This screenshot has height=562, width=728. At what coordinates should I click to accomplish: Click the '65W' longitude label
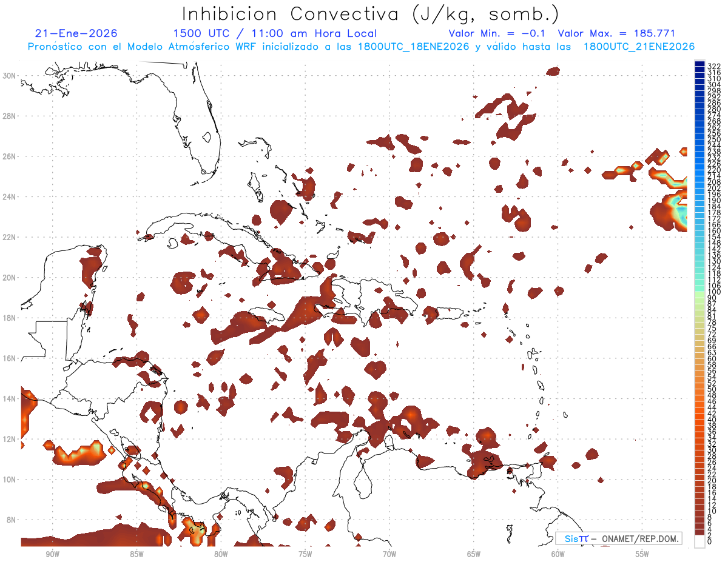(x=474, y=554)
